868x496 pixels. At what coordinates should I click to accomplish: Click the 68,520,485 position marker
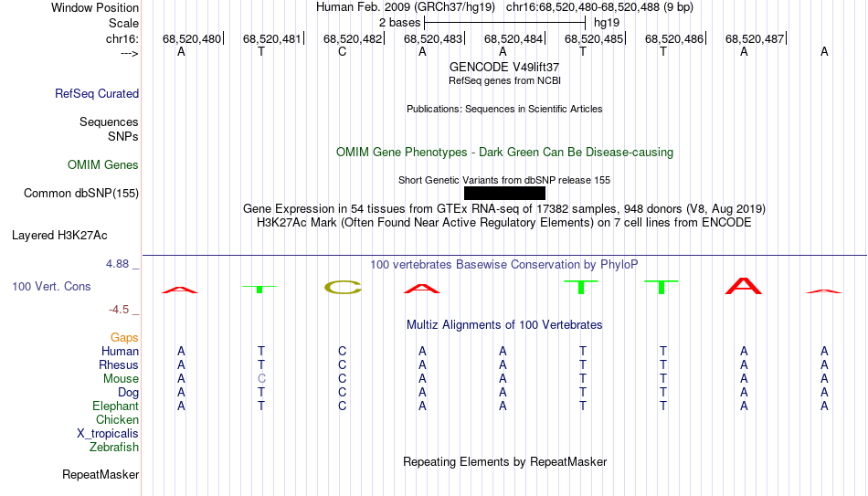(594, 38)
